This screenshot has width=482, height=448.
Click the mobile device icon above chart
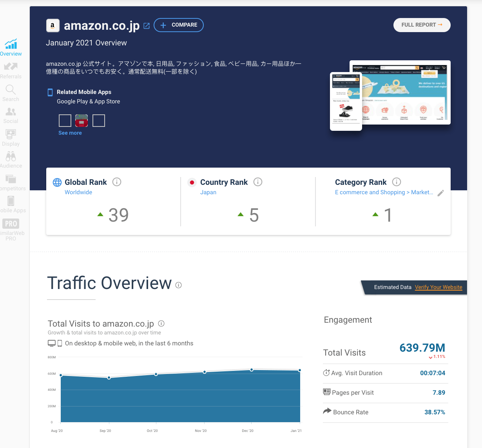click(60, 343)
